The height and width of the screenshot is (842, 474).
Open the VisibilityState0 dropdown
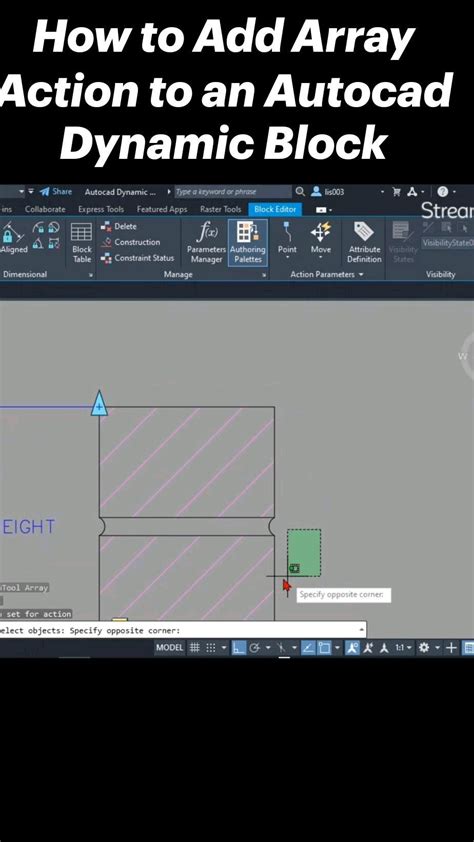[x=447, y=243]
